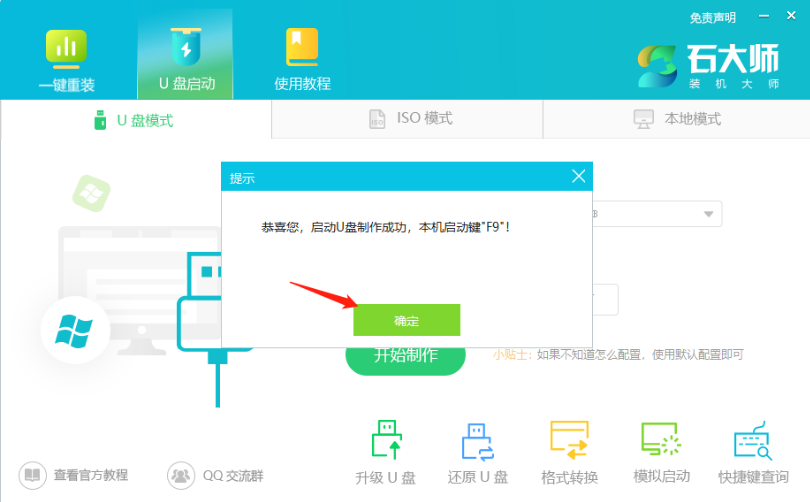Close the 提示 dialog with X

click(x=578, y=177)
